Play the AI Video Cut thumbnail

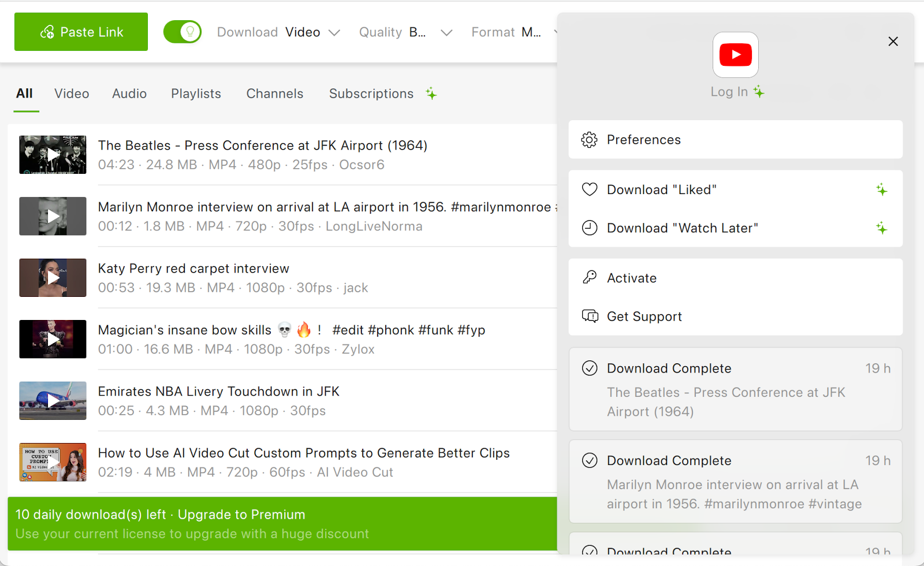click(53, 462)
